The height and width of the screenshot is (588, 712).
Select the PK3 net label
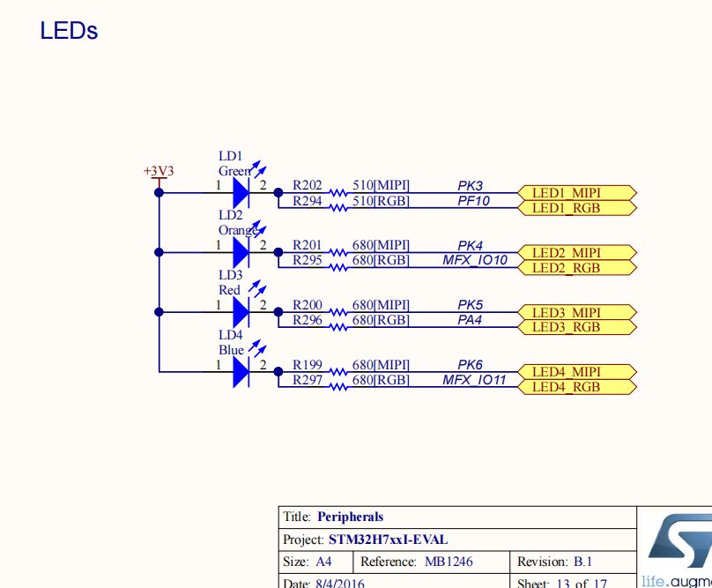pyautogui.click(x=469, y=185)
